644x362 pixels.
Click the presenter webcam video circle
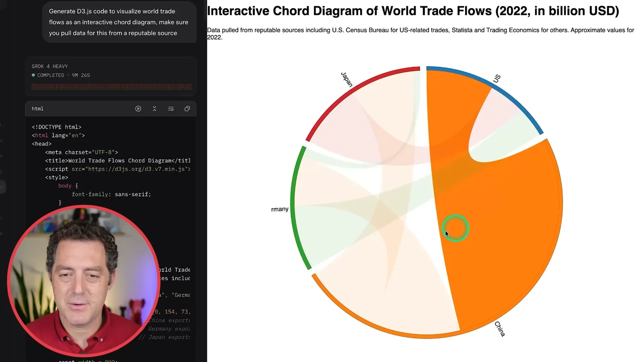point(84,281)
